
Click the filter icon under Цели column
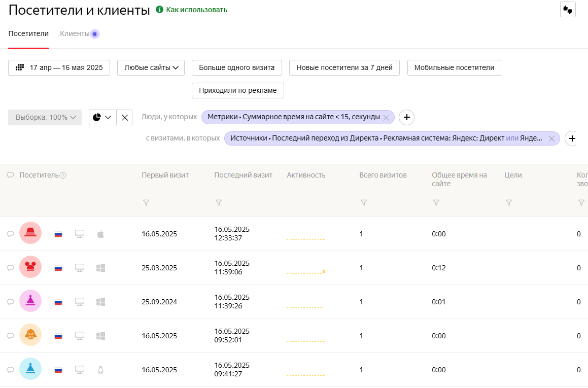(509, 203)
